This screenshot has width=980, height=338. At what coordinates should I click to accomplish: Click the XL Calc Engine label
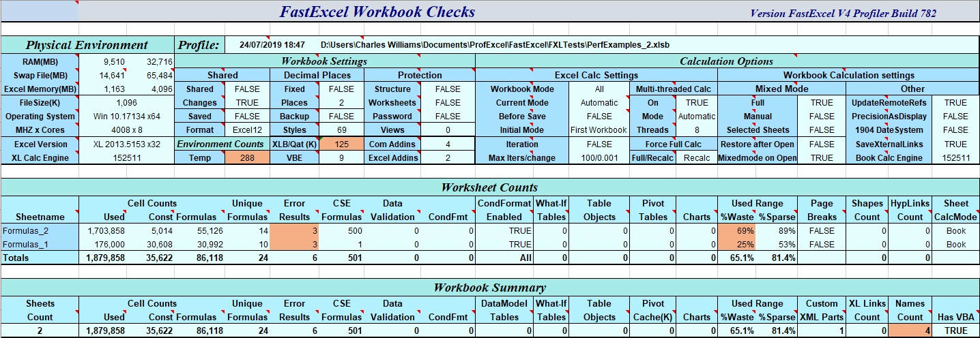[40, 157]
